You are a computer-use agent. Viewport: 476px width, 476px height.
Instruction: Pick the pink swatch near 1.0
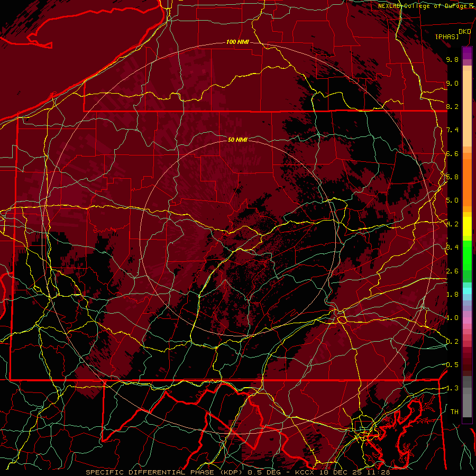point(467,321)
